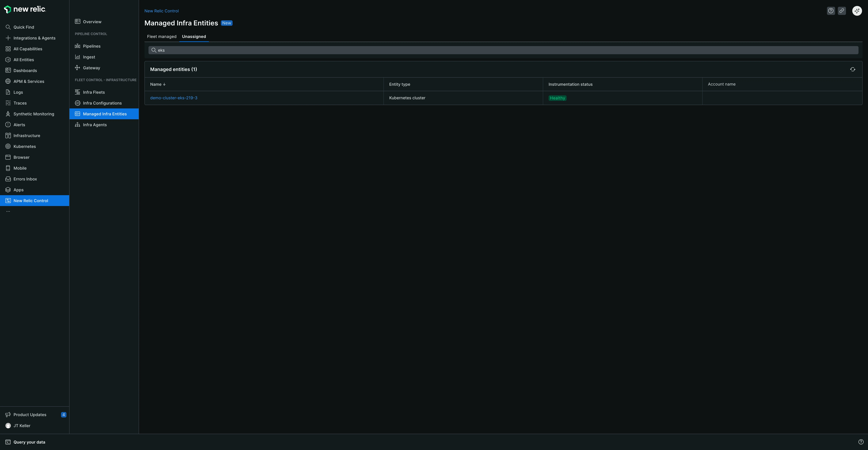Image resolution: width=868 pixels, height=450 pixels.
Task: Open Kubernetes in left navigation
Action: [x=24, y=147]
